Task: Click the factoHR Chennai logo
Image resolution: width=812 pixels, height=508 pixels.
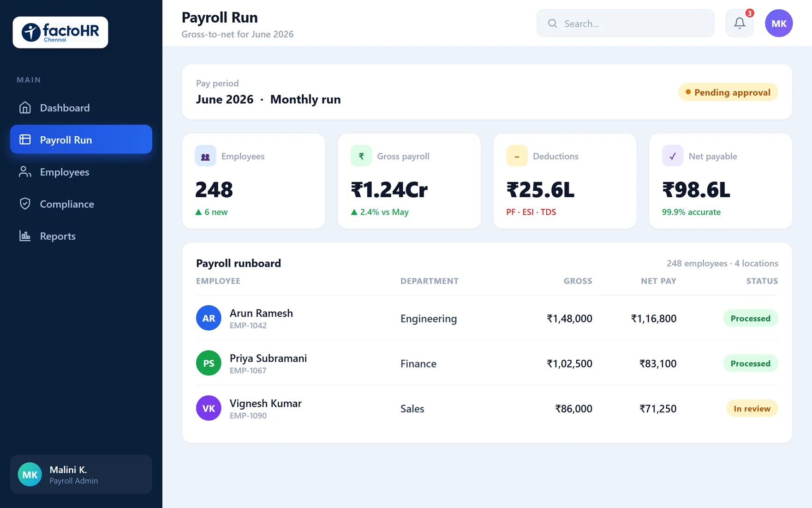Action: 60,32
